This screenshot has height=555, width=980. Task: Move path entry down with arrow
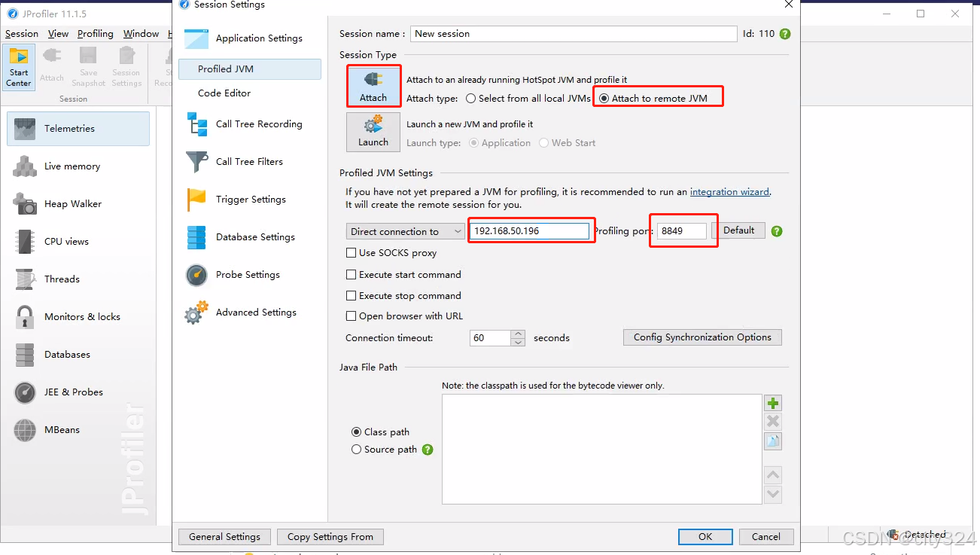(x=773, y=495)
